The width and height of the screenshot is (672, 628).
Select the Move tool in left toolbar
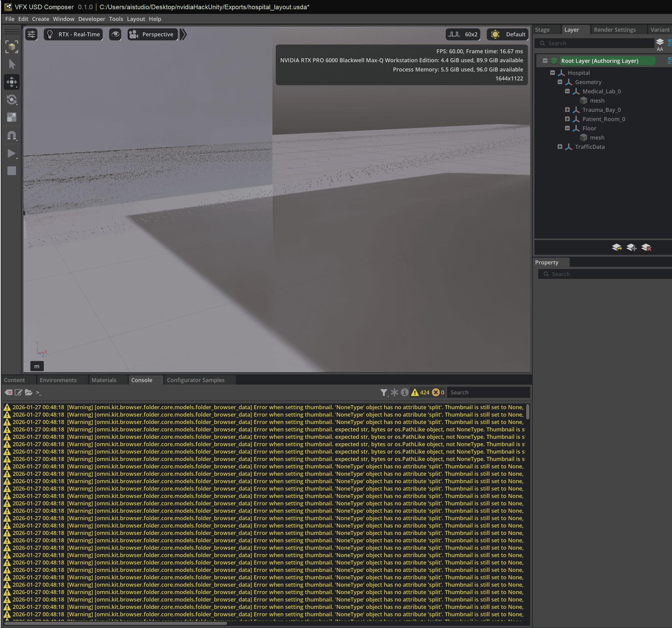click(x=12, y=82)
